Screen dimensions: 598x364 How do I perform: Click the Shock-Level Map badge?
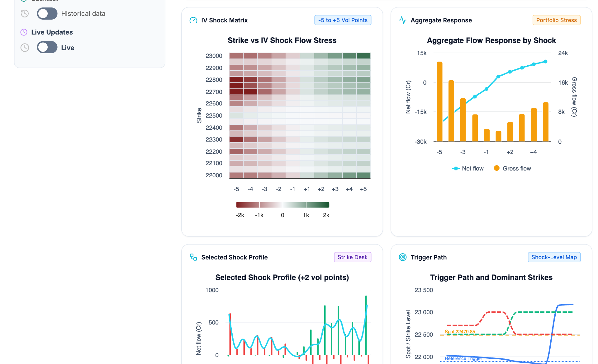click(x=554, y=257)
